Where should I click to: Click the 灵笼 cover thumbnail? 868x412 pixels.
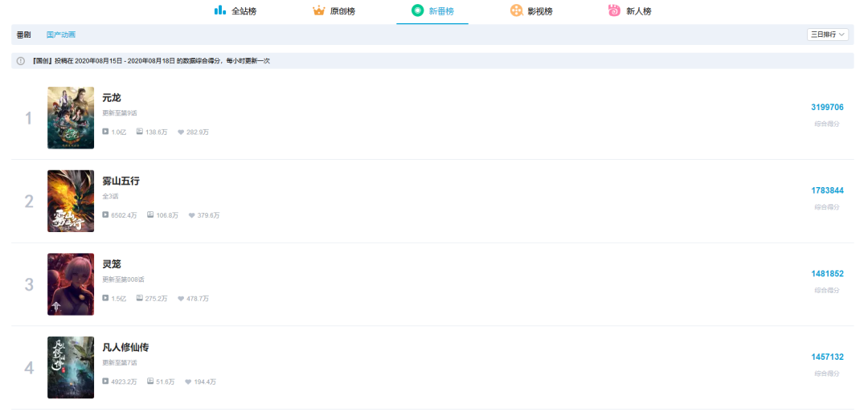click(71, 284)
